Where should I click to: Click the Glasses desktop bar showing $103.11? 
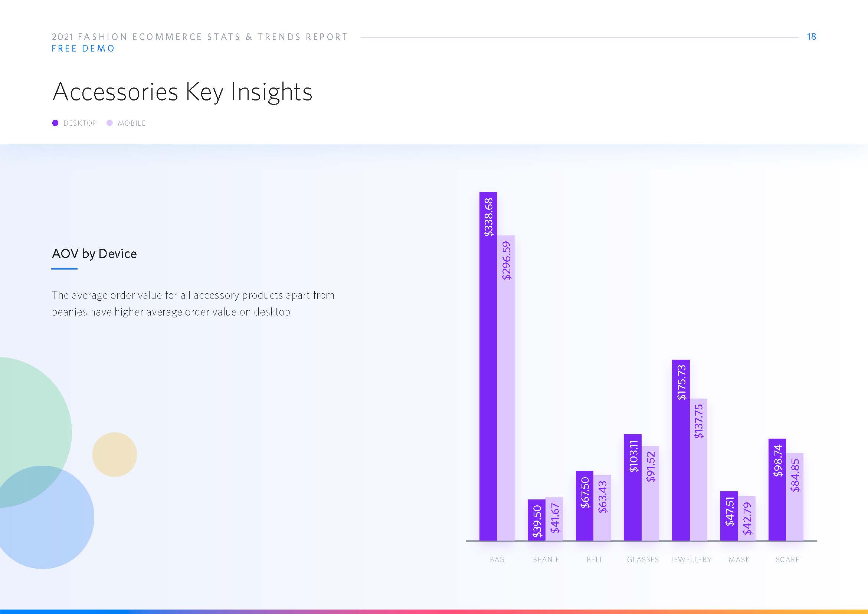coord(633,487)
